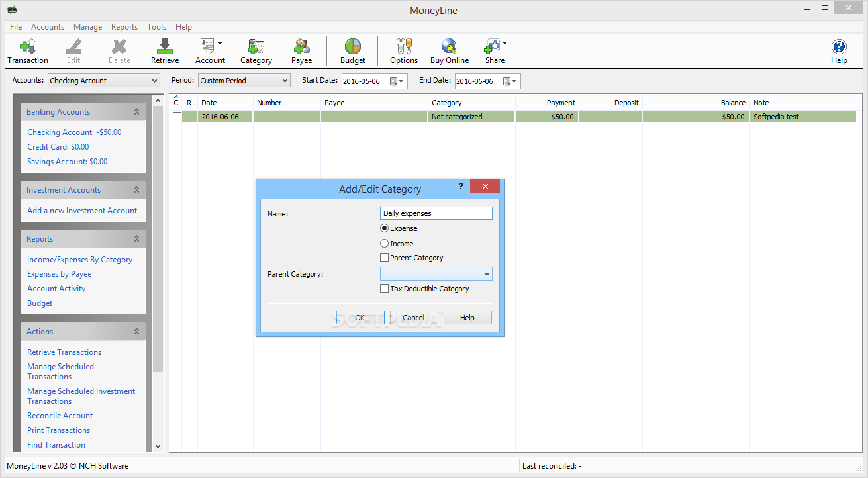
Task: Sort by the Date column header
Action: pyautogui.click(x=225, y=103)
